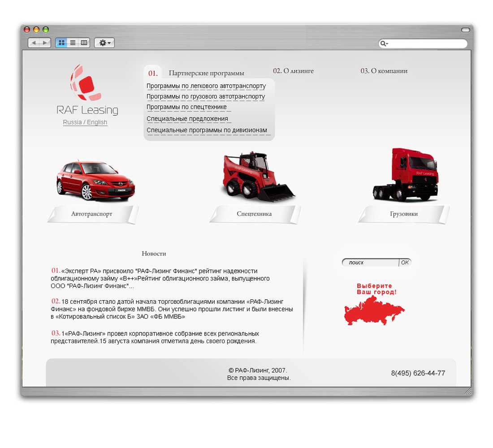
Task: Open the Грузовики ribbon button
Action: [404, 214]
